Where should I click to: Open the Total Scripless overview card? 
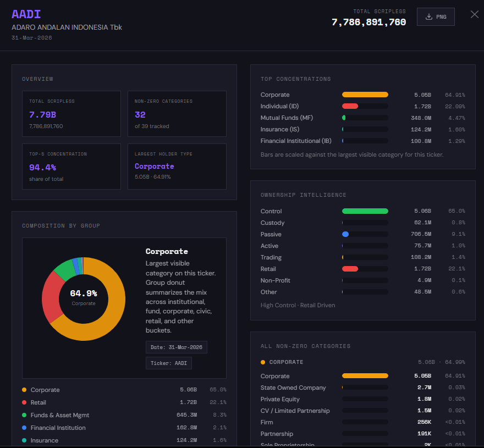(71, 114)
